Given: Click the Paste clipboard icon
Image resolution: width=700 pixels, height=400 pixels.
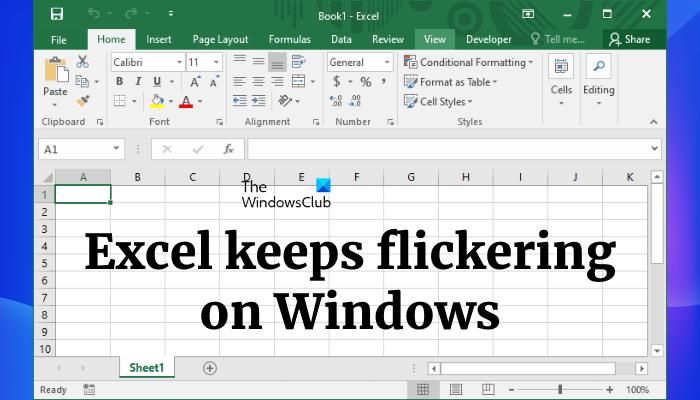Looking at the screenshot, I should tap(56, 70).
